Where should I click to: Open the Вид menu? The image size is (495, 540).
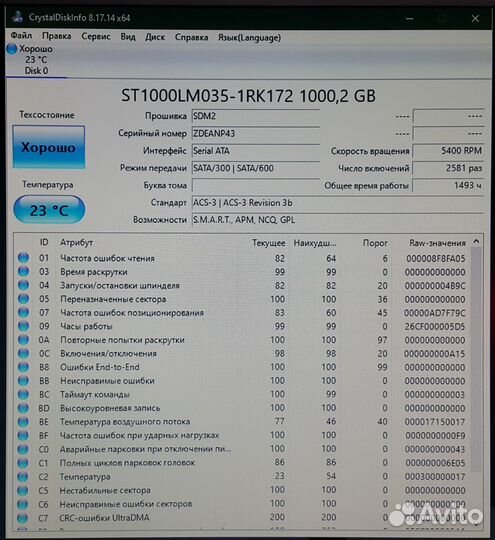point(128,37)
